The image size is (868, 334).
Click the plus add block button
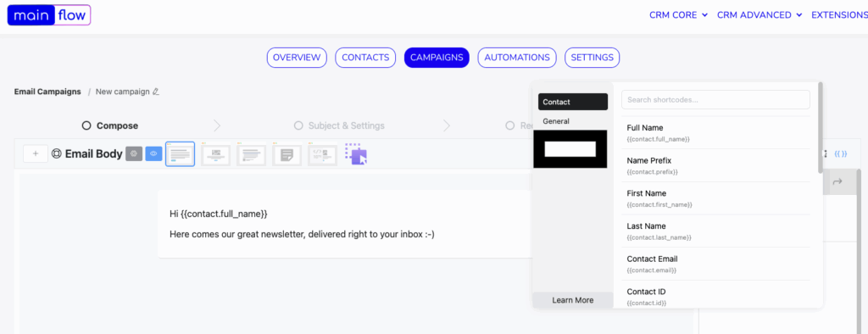pyautogui.click(x=36, y=154)
